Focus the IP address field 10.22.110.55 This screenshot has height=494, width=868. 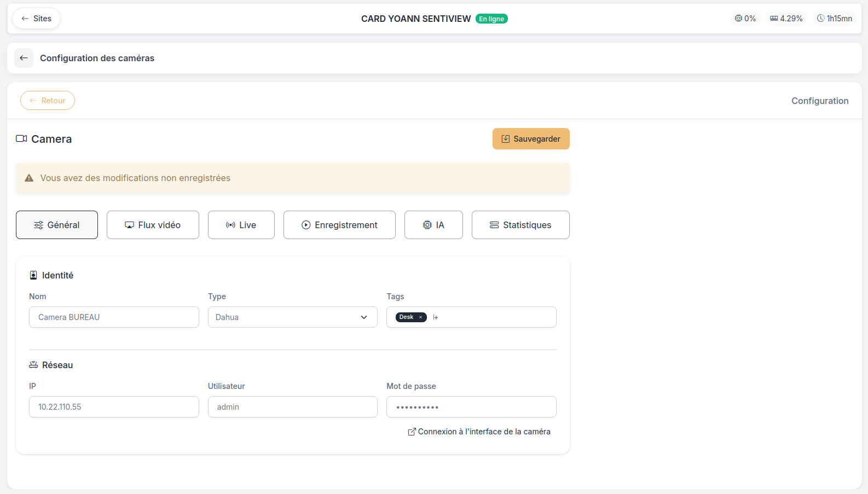(x=114, y=407)
